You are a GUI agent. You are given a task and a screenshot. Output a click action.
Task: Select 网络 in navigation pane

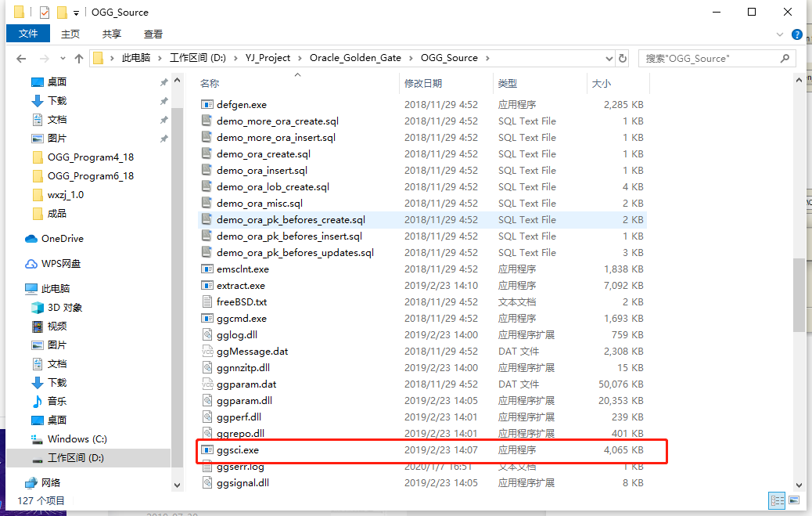coord(50,483)
